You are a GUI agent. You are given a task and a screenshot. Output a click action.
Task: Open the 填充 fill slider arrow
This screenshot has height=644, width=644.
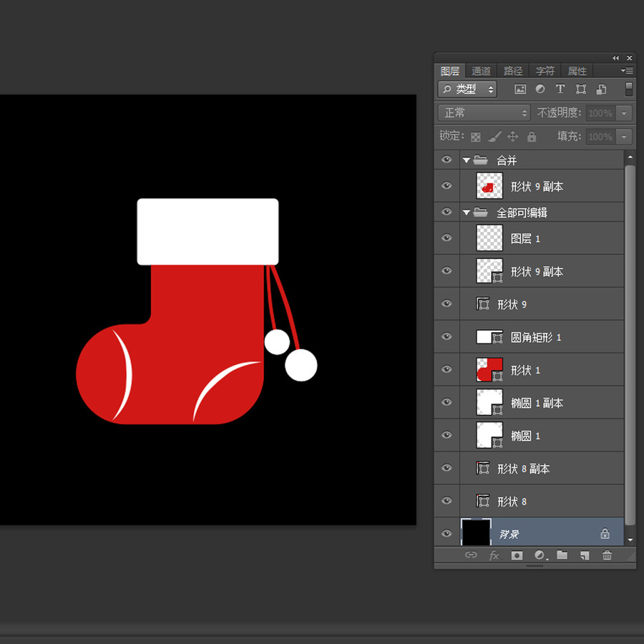[624, 137]
